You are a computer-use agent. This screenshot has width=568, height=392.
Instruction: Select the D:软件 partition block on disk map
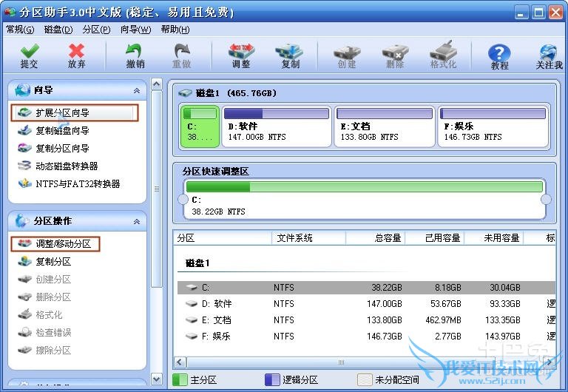[277, 126]
